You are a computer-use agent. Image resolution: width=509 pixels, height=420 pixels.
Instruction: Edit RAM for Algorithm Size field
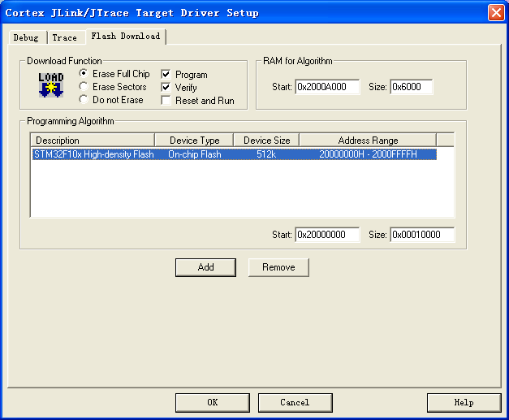[x=412, y=87]
